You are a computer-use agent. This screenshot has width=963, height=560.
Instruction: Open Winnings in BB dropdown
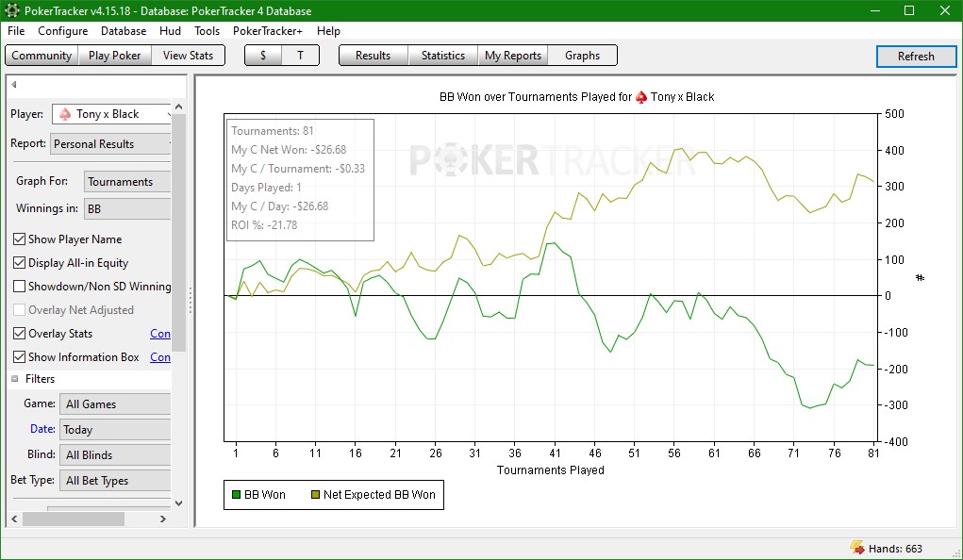pyautogui.click(x=127, y=208)
